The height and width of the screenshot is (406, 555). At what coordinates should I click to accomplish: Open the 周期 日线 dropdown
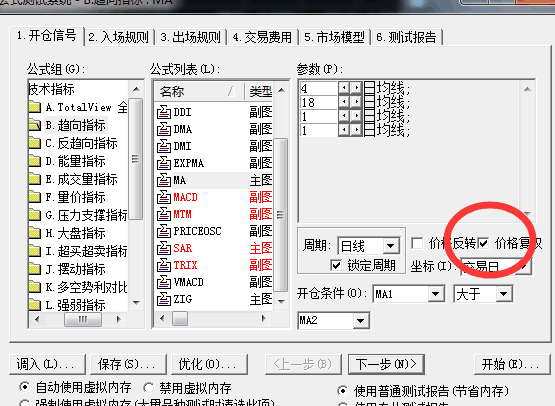[391, 246]
